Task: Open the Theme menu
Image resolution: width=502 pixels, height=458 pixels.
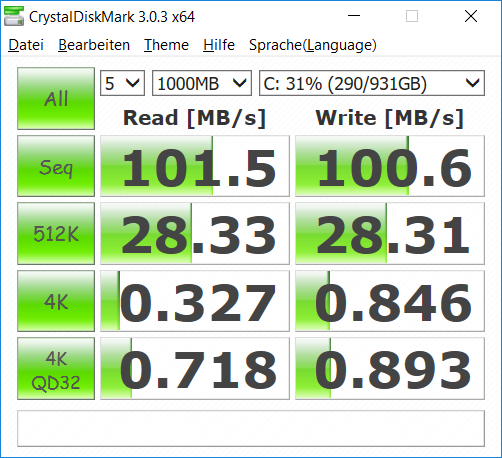Action: (x=166, y=45)
